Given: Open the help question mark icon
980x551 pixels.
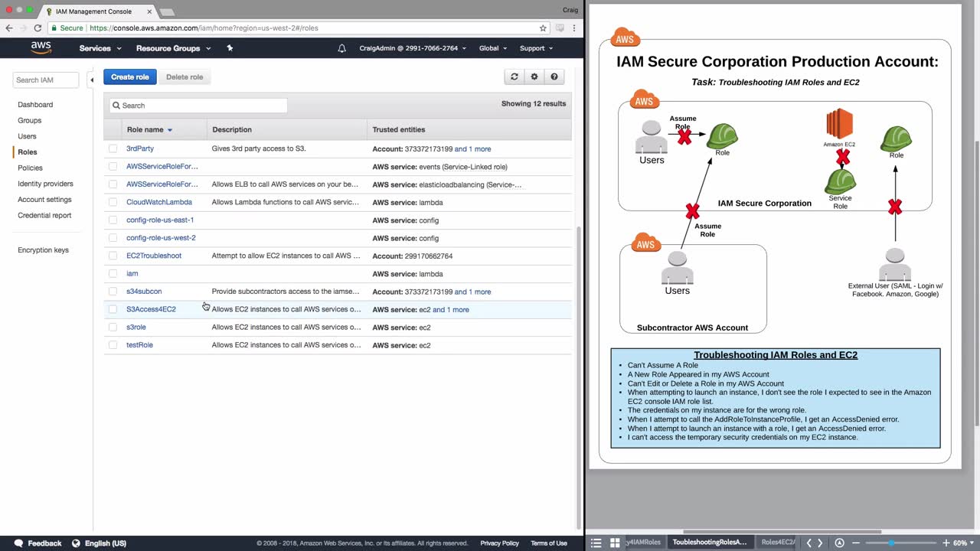Looking at the screenshot, I should pyautogui.click(x=554, y=77).
